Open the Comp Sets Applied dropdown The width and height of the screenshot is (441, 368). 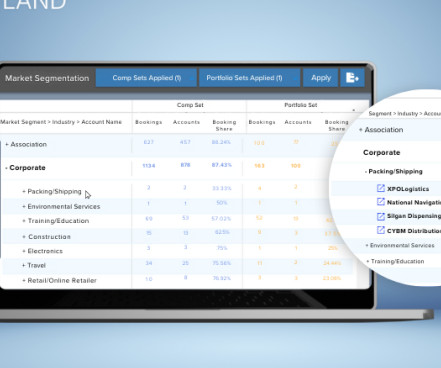coord(146,78)
